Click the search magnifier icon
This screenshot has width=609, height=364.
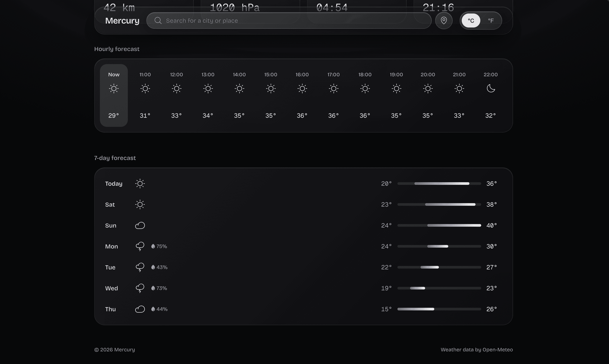(158, 21)
